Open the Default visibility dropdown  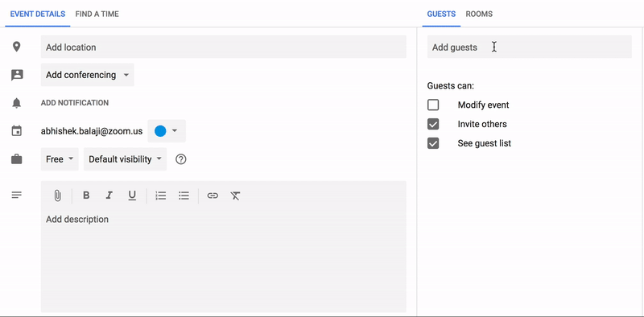pos(126,159)
